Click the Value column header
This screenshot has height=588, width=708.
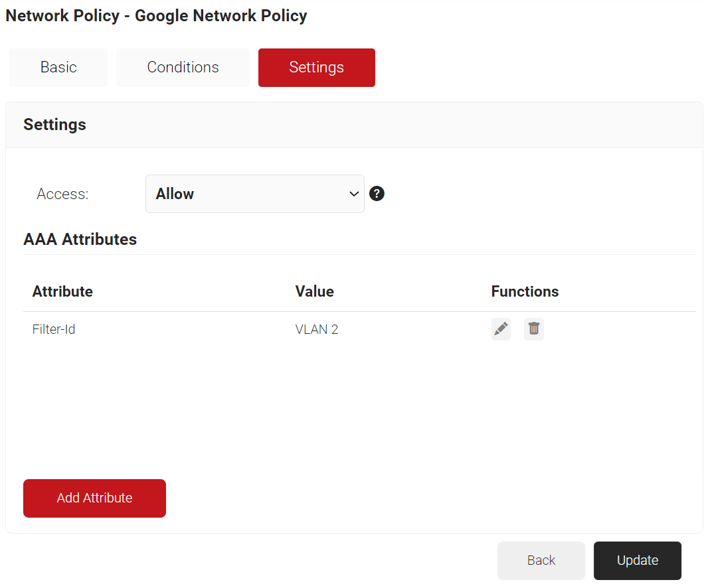coord(314,291)
